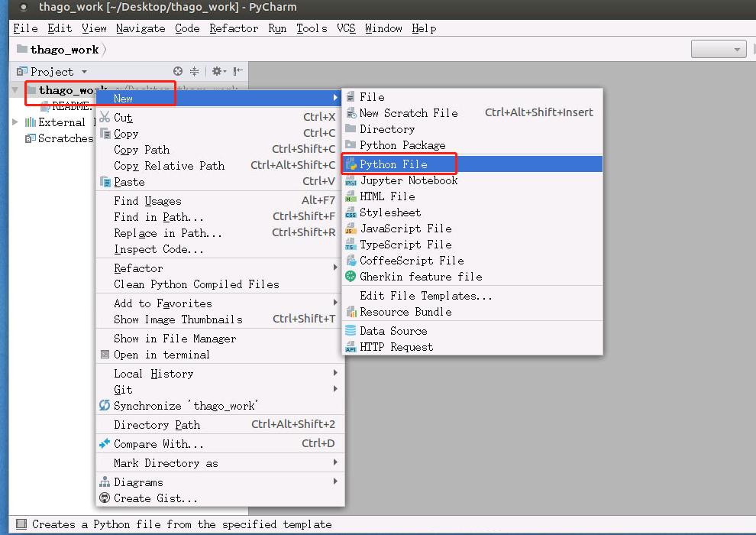
Task: Collapse the thago_work project tree node
Action: [15, 89]
